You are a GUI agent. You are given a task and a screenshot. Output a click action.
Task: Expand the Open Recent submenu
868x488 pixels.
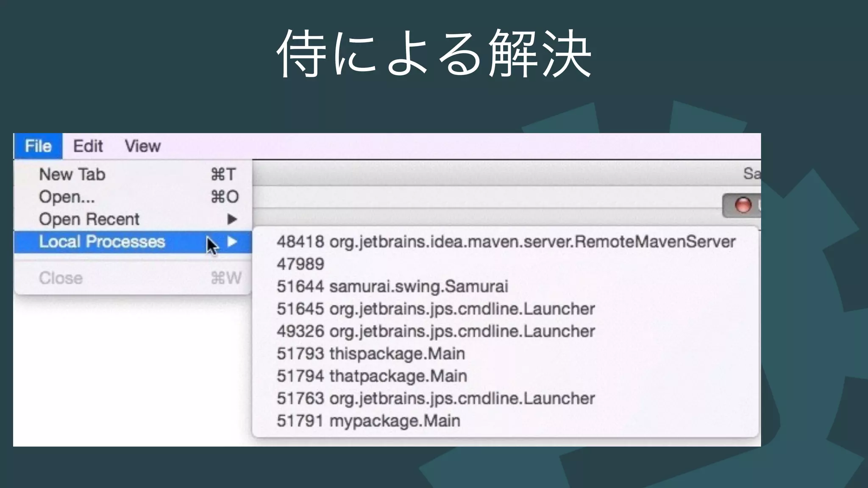coord(89,219)
